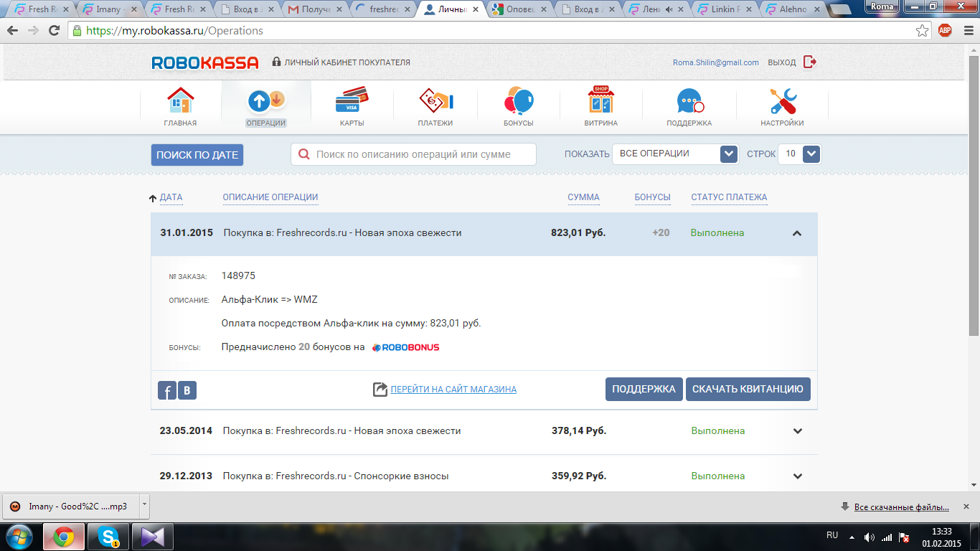Show hidden system tray icons
Viewport: 980px width, 551px height.
click(x=852, y=537)
